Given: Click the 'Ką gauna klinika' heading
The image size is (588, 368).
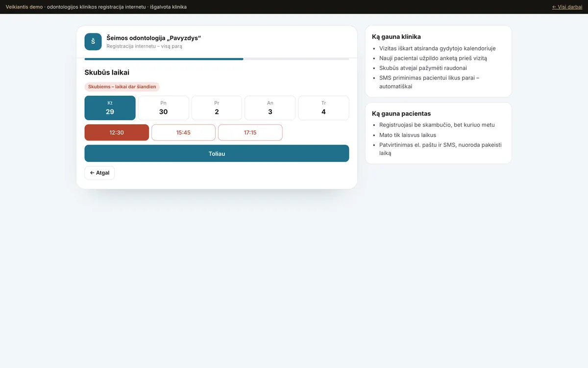Looking at the screenshot, I should point(396,37).
